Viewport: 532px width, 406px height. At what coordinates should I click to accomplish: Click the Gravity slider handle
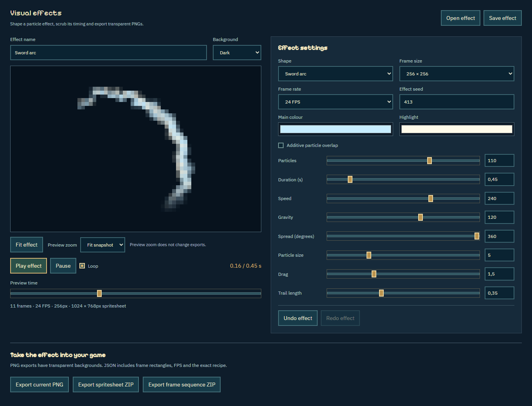421,217
